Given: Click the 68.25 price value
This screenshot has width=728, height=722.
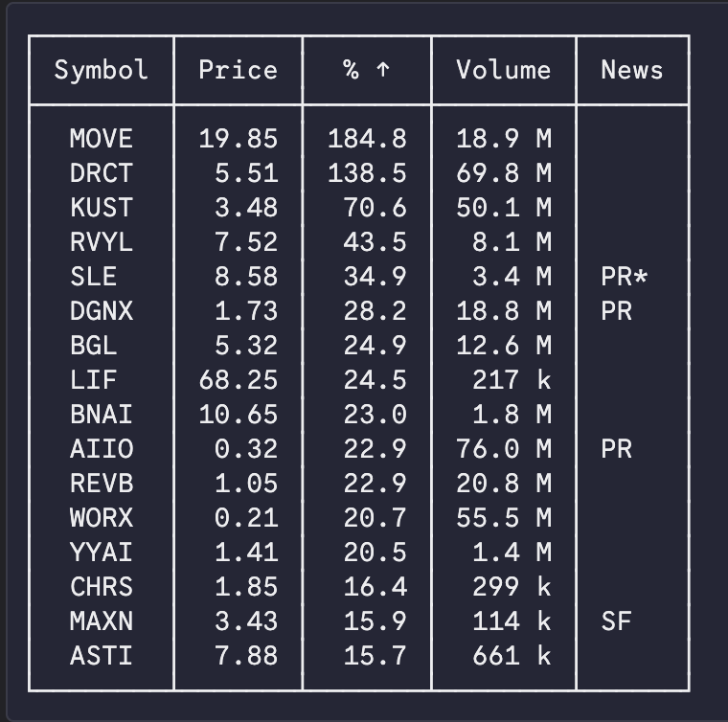Looking at the screenshot, I should coord(238,380).
